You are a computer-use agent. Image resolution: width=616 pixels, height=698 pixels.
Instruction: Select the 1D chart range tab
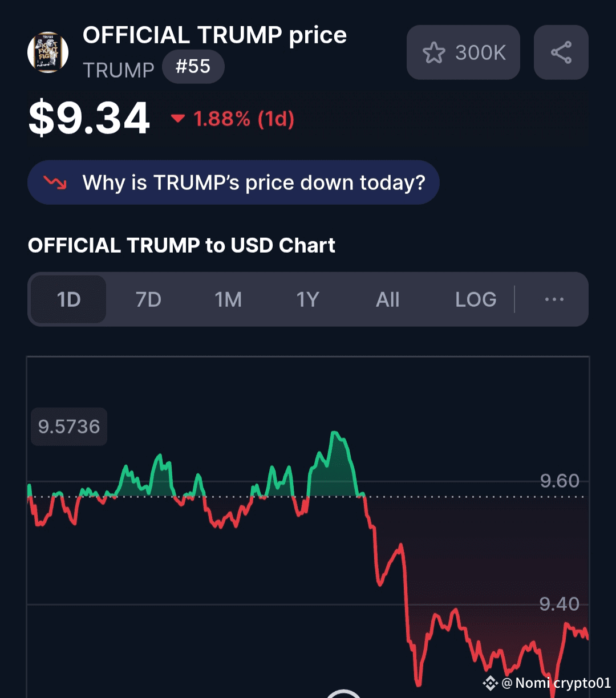pos(68,299)
